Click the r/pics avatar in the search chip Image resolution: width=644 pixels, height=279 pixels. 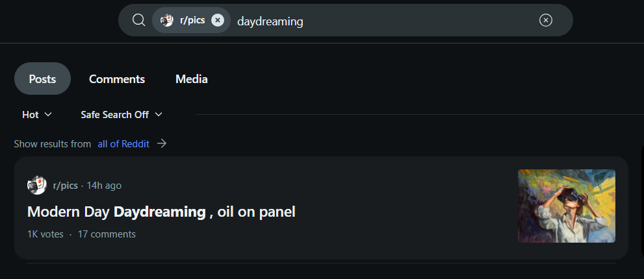pos(167,20)
